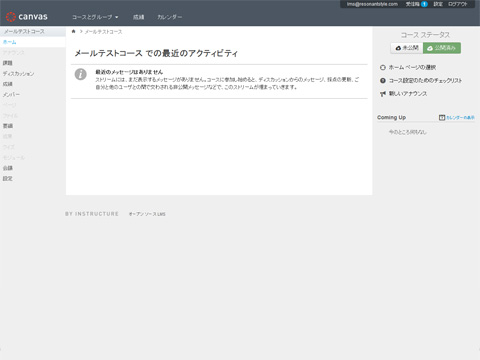Select ホーム in the course sidebar
The image size is (480, 360).
tap(9, 42)
